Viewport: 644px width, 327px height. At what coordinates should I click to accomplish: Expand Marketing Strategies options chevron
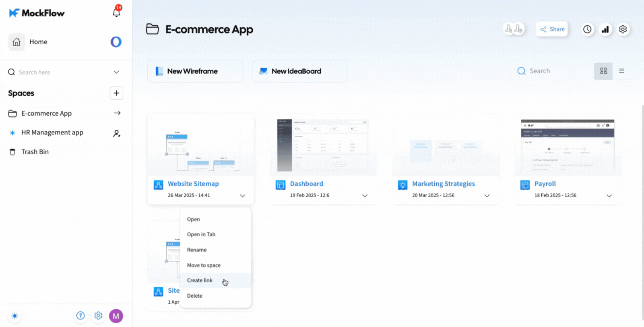point(487,196)
